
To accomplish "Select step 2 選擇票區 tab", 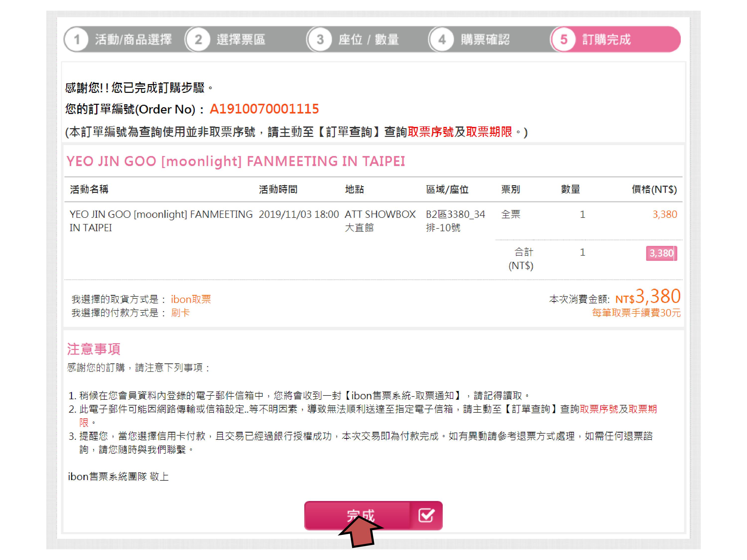I will pyautogui.click(x=245, y=40).
